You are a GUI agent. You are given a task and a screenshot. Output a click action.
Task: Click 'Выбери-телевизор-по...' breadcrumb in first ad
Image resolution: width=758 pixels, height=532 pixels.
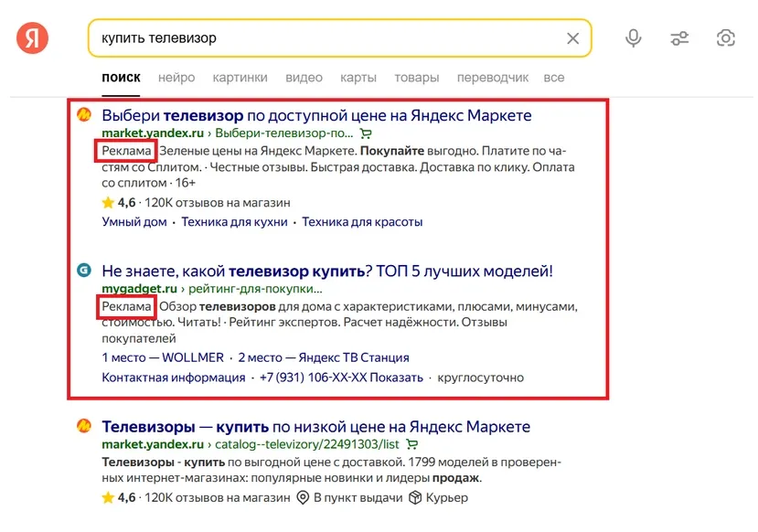pyautogui.click(x=283, y=133)
